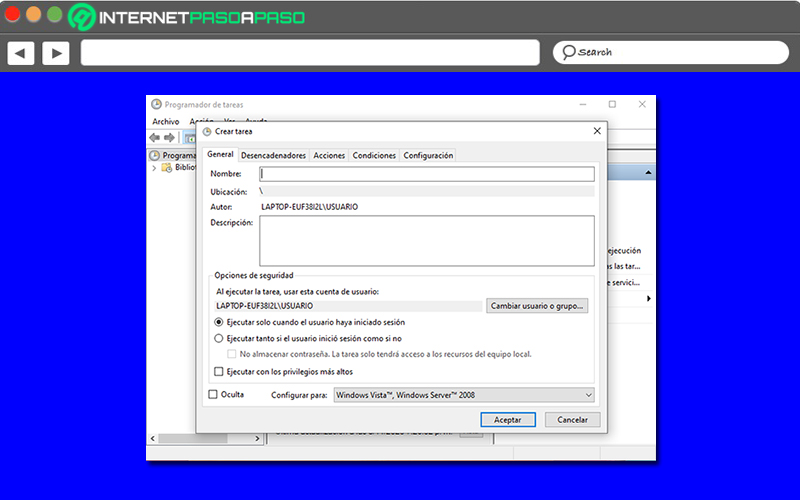Open the Configuración tab

pos(428,156)
